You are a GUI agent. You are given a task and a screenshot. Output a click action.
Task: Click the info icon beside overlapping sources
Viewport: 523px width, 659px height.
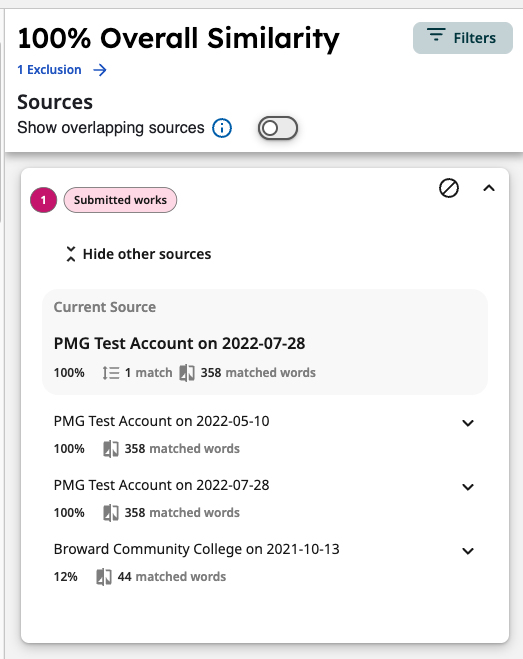pyautogui.click(x=222, y=128)
